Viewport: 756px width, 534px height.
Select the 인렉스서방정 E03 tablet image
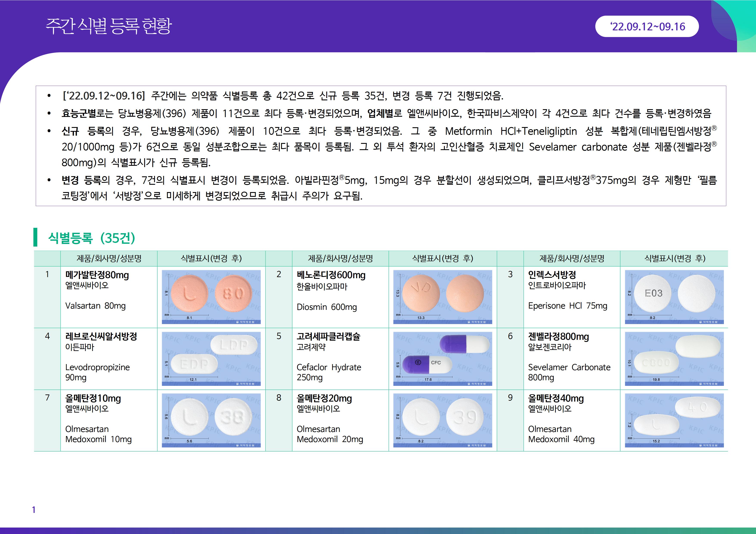point(674,297)
